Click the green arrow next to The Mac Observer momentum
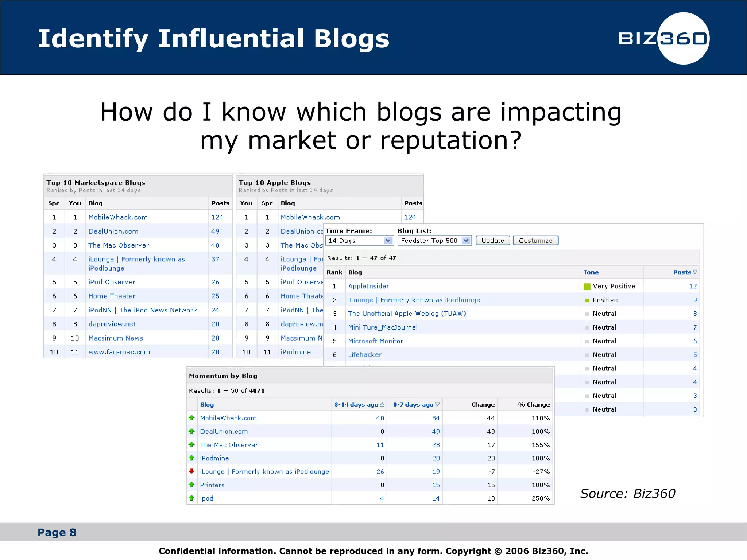Screen dimensions: 747x560 (x=191, y=444)
